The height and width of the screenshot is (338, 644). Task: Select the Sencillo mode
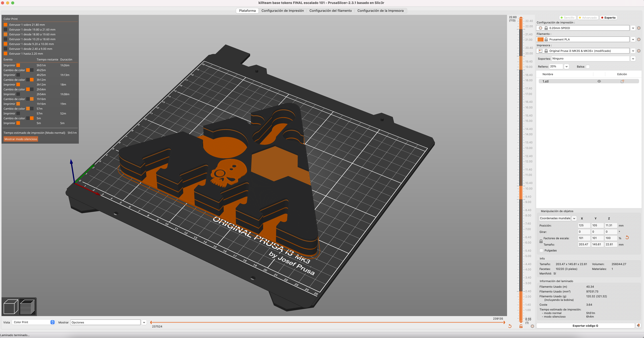[x=567, y=18]
